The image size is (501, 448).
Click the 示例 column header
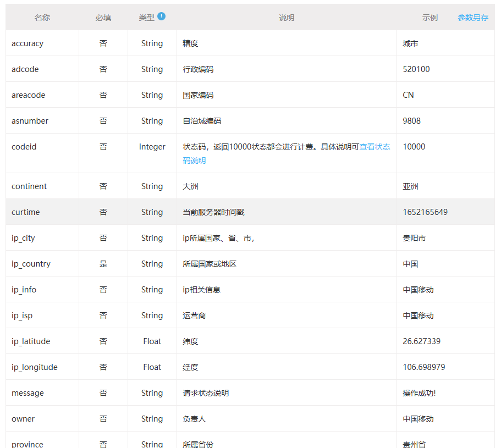pyautogui.click(x=430, y=18)
